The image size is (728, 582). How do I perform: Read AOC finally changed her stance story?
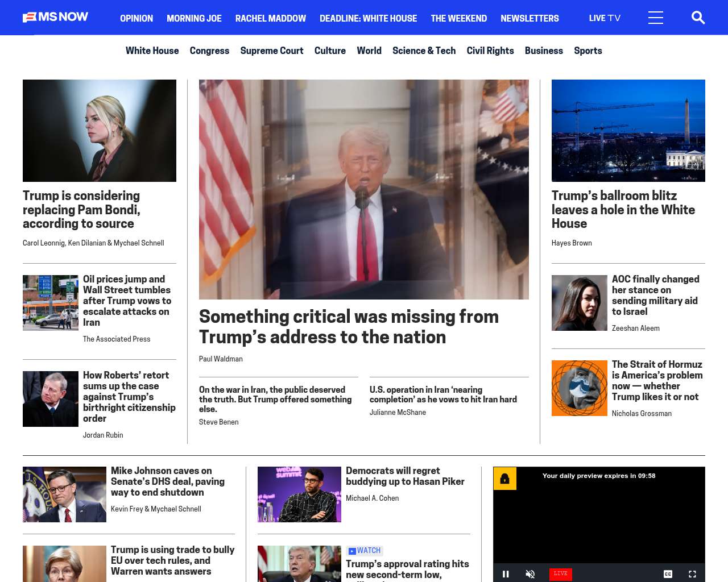(656, 296)
